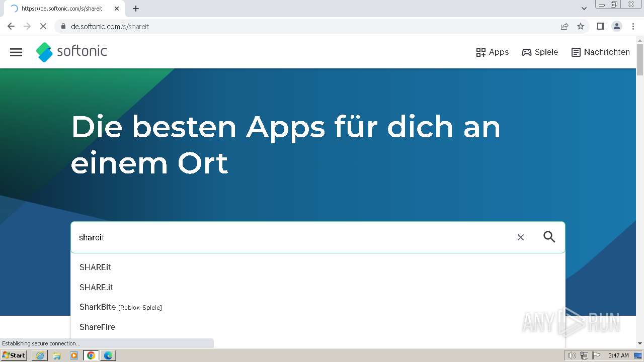Open the Windows Start menu

click(14, 355)
